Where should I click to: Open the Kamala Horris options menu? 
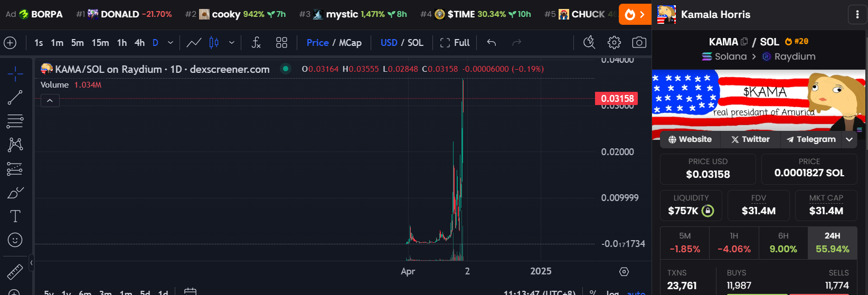coord(856,15)
